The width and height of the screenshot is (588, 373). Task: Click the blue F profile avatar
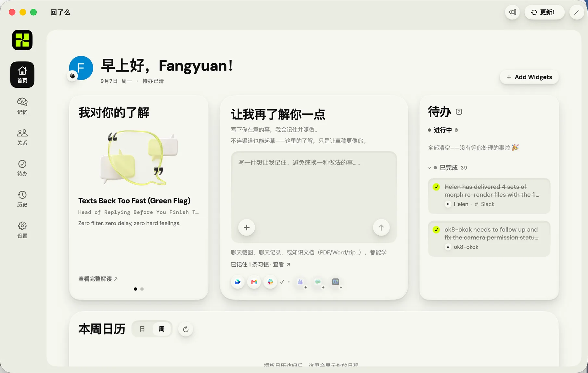tap(81, 68)
